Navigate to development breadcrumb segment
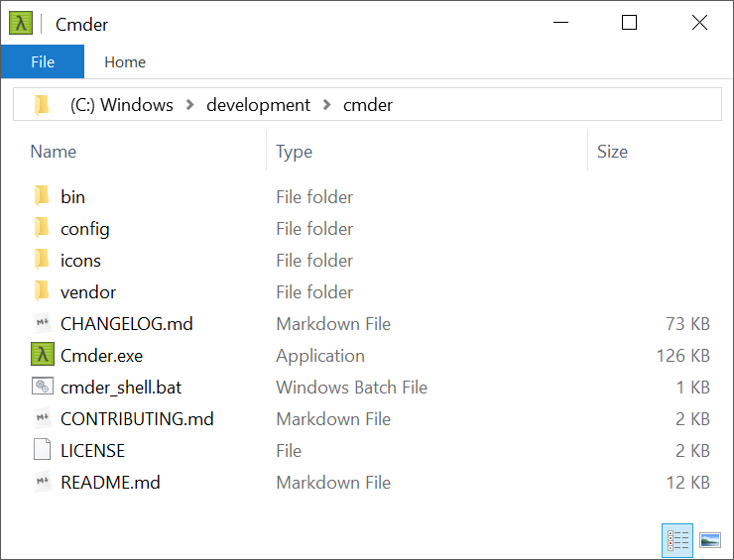This screenshot has width=734, height=560. [259, 105]
